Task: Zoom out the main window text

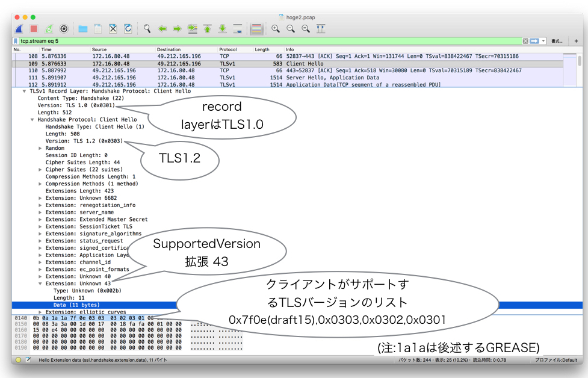Action: (291, 29)
